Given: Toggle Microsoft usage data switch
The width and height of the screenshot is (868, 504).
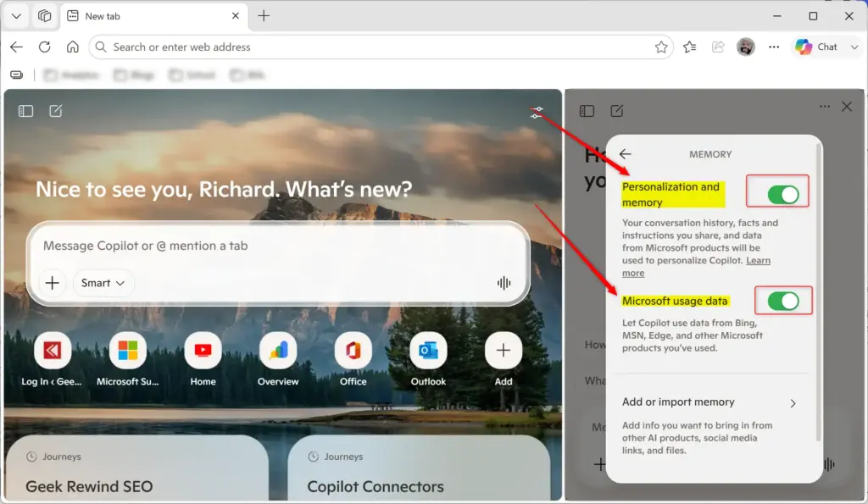Looking at the screenshot, I should 782,301.
